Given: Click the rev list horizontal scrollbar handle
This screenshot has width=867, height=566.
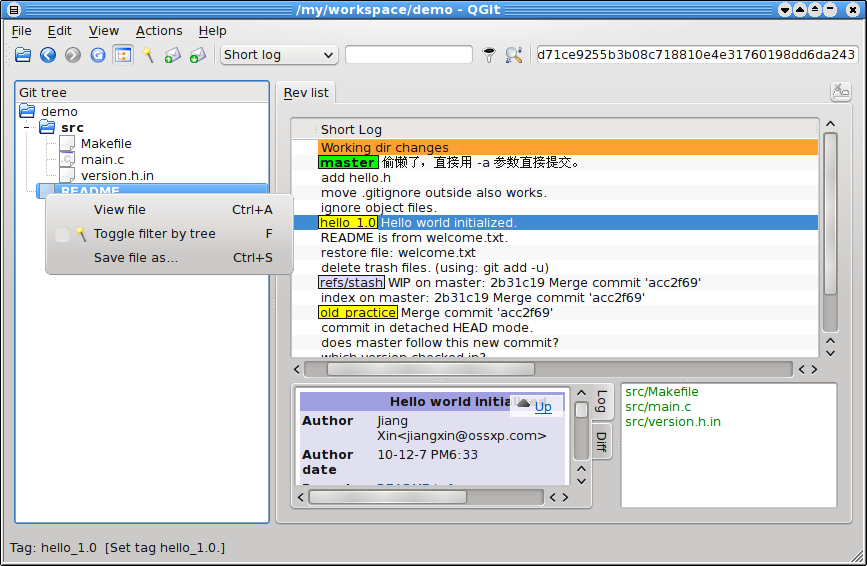Looking at the screenshot, I should point(431,369).
